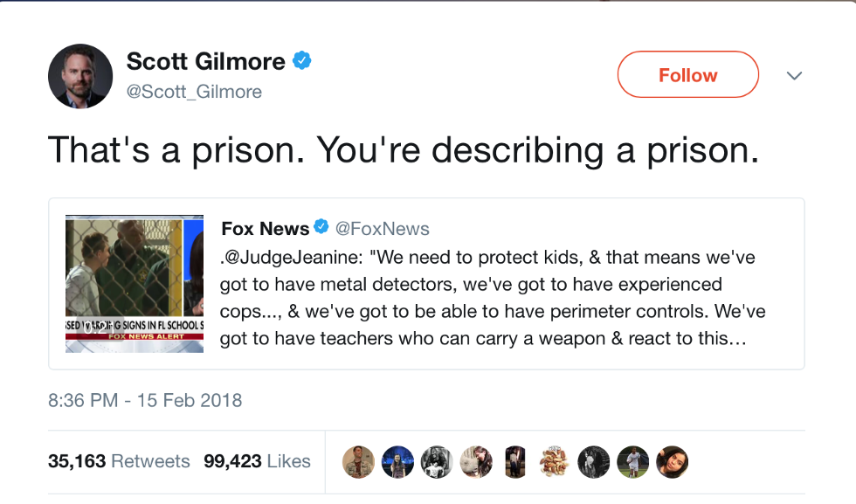Open the @FoxNews profile link
856x504 pixels.
pos(381,228)
